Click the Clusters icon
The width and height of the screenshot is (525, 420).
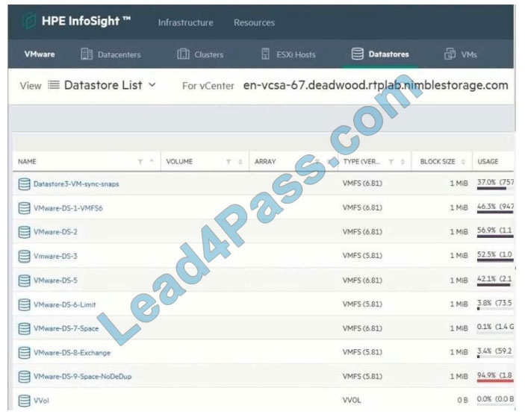tap(183, 54)
